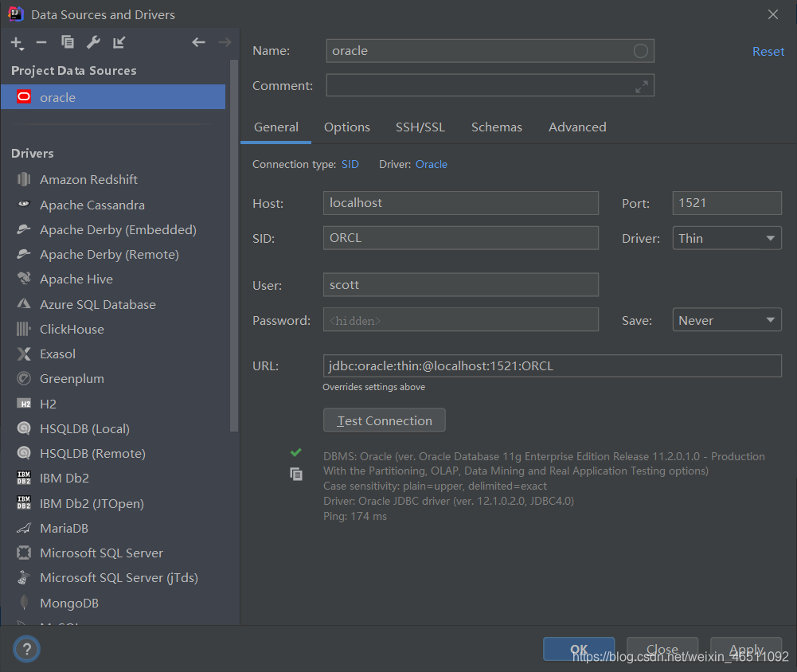
Task: Focus the JDBC URL field
Action: click(552, 366)
